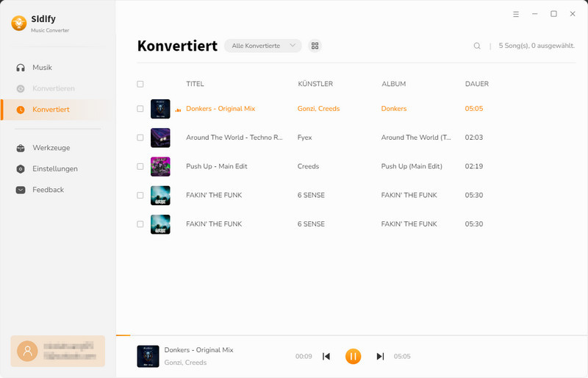
Task: Click the elapsed time 00:09
Action: (x=304, y=357)
